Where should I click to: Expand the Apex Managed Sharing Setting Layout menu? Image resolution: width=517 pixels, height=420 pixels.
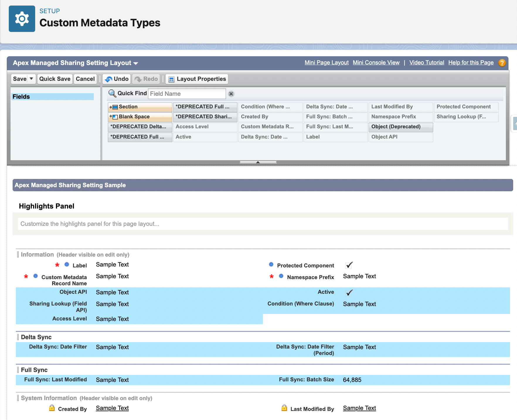(x=135, y=63)
